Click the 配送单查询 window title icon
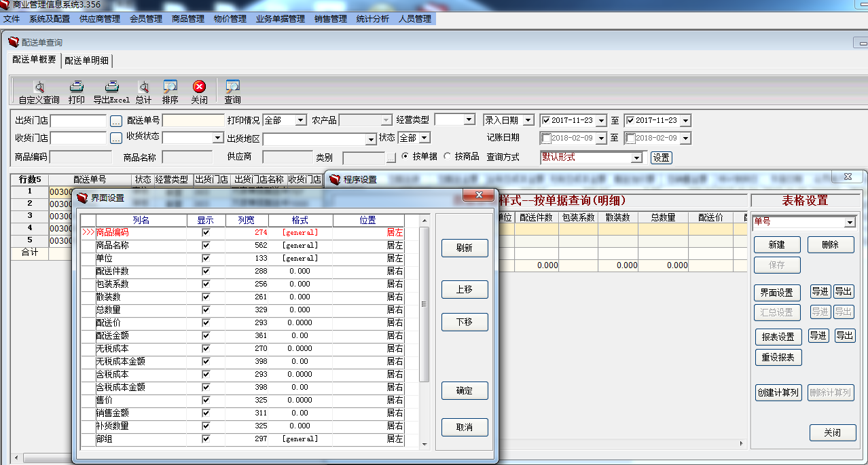 14,42
